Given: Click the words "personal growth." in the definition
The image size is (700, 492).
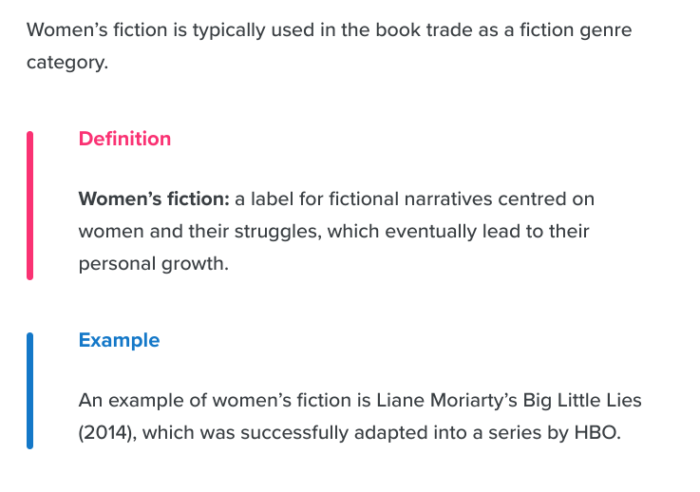Looking at the screenshot, I should pos(153,265).
